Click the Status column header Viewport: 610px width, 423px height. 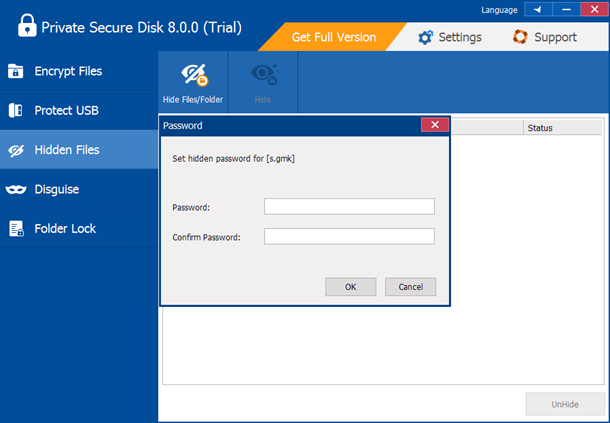[540, 128]
